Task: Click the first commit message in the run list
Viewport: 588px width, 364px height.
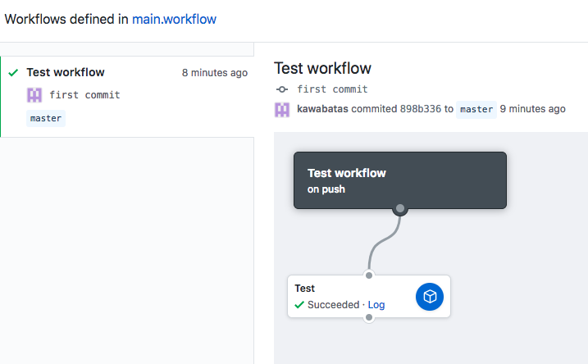Action: [84, 95]
